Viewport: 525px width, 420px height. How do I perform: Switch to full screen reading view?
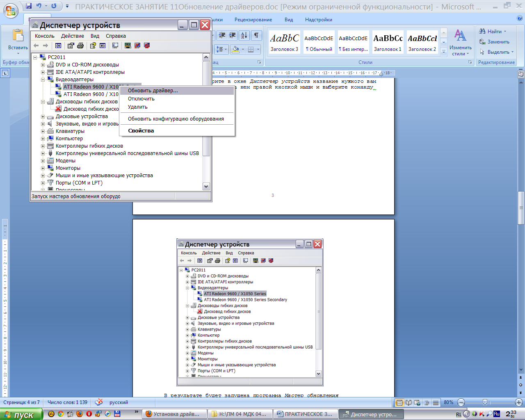click(x=409, y=402)
